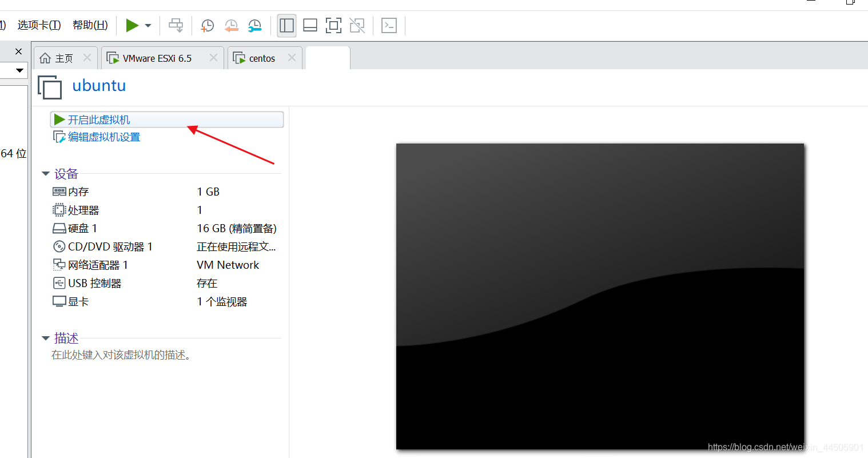Take a new snapshot of the virtual machine
Screen dimensions: 868x458
(x=206, y=25)
